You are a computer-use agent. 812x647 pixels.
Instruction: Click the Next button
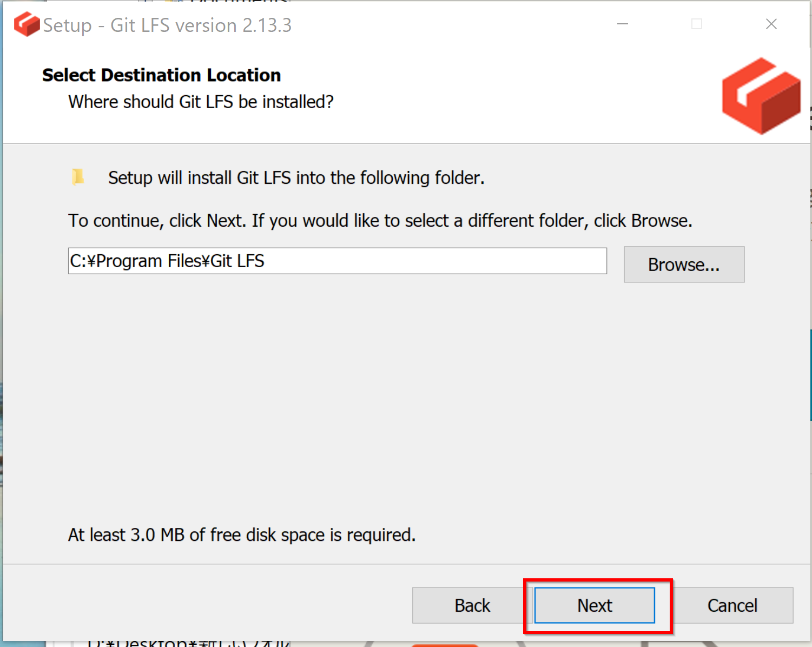[595, 605]
